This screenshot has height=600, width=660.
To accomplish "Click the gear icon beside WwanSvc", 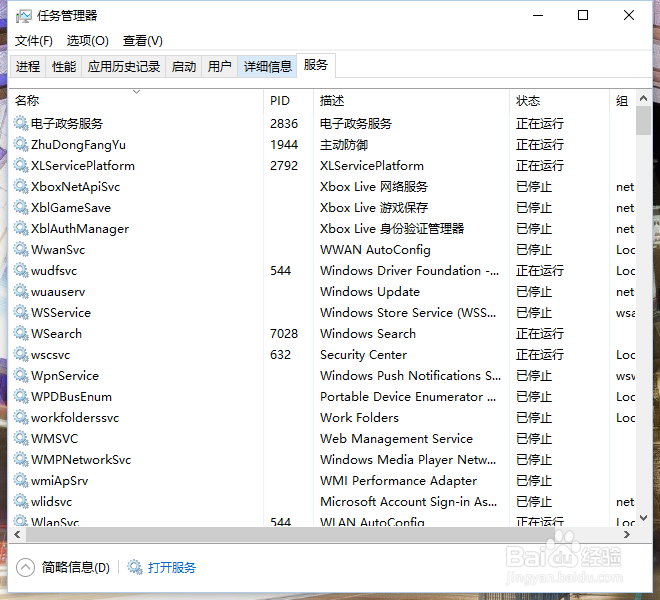I will coord(21,249).
